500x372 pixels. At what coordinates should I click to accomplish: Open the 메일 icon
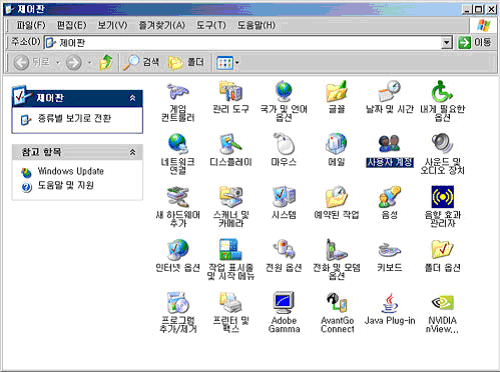pyautogui.click(x=336, y=144)
